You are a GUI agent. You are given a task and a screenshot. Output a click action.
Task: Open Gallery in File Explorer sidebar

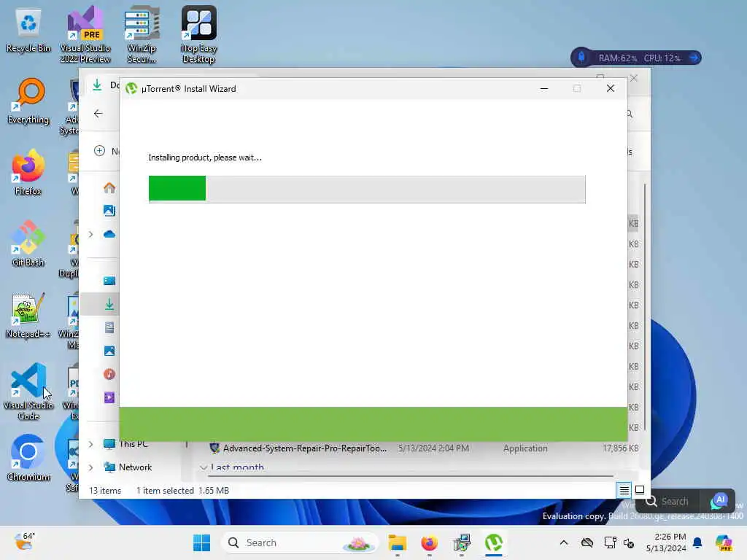click(109, 211)
